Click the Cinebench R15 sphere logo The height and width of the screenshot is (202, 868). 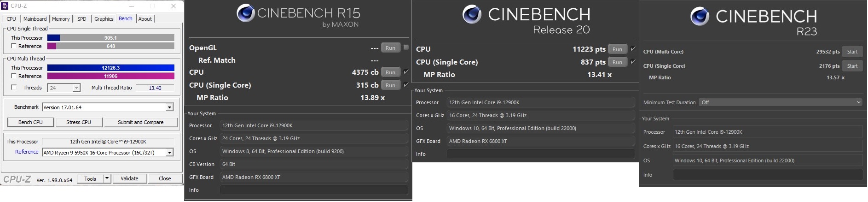(x=246, y=13)
